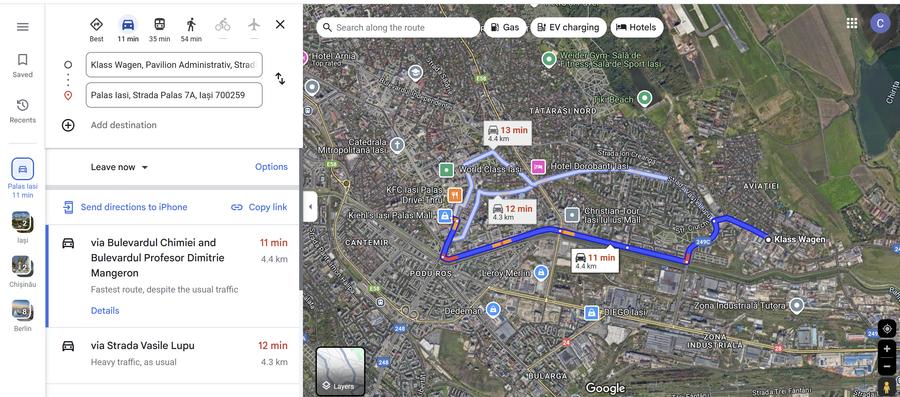Collapse the side panel arrow
900x397 pixels.
pos(310,207)
